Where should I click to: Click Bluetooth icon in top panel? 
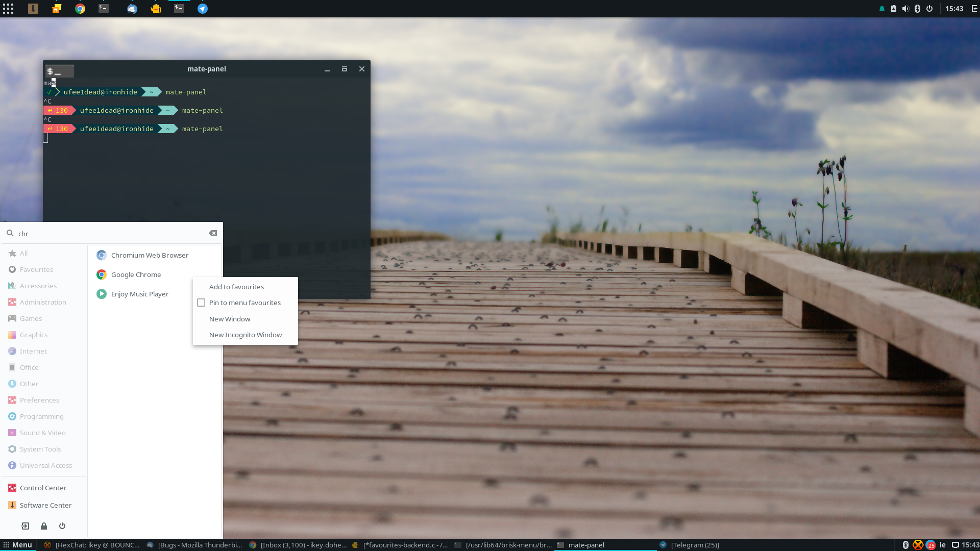[x=917, y=9]
